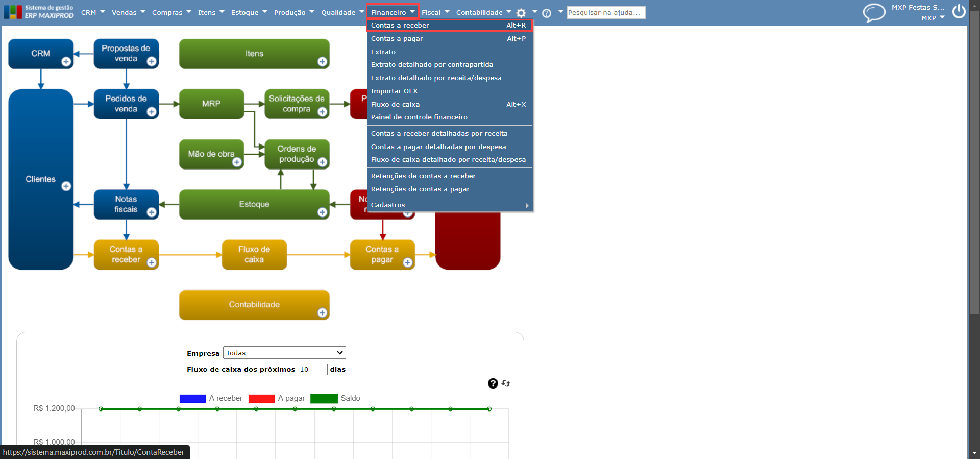Image resolution: width=980 pixels, height=459 pixels.
Task: Click the black help icon above the chart
Action: [x=493, y=383]
